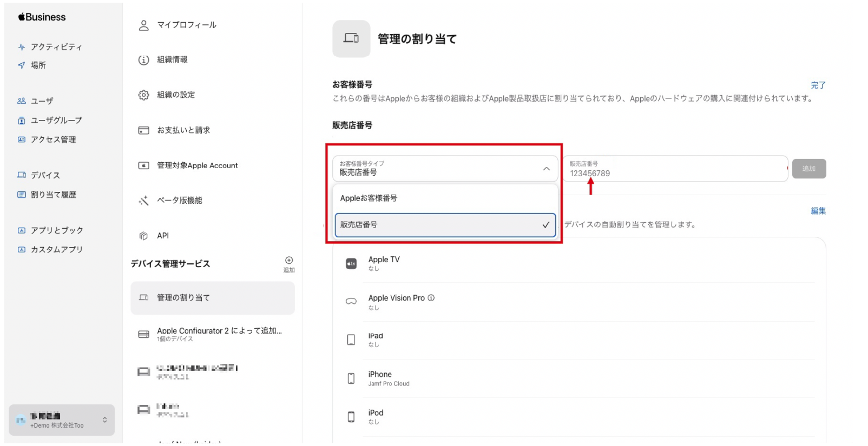
Task: Click the 組織の設定 gear icon
Action: coord(143,95)
